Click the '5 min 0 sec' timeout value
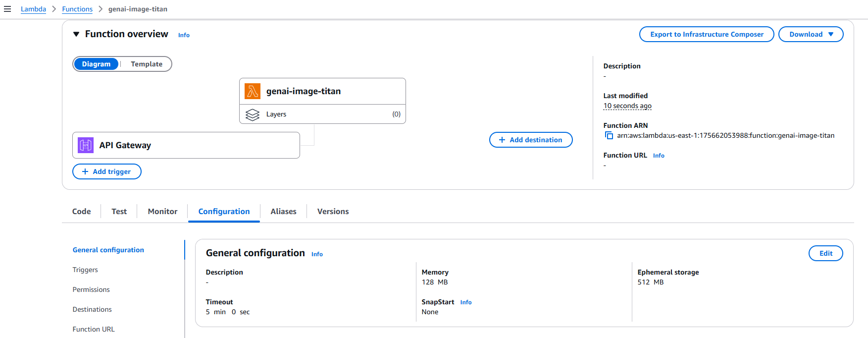The width and height of the screenshot is (868, 338). (228, 312)
